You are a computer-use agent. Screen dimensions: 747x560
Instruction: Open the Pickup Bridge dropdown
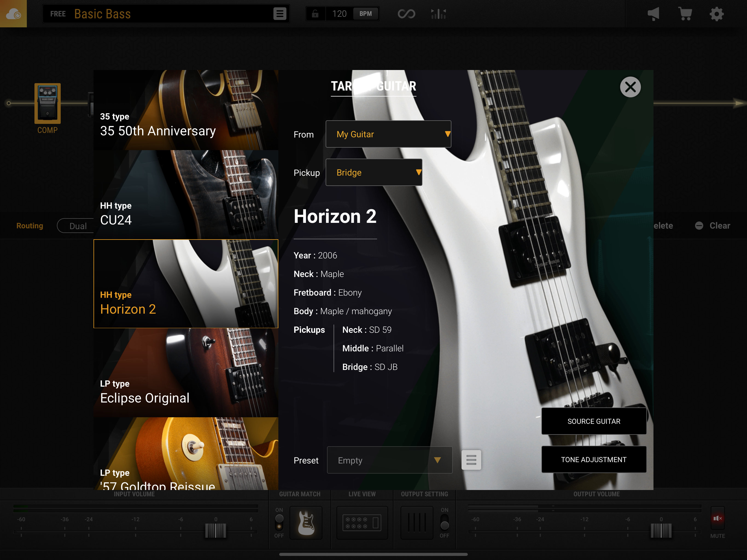[374, 172]
